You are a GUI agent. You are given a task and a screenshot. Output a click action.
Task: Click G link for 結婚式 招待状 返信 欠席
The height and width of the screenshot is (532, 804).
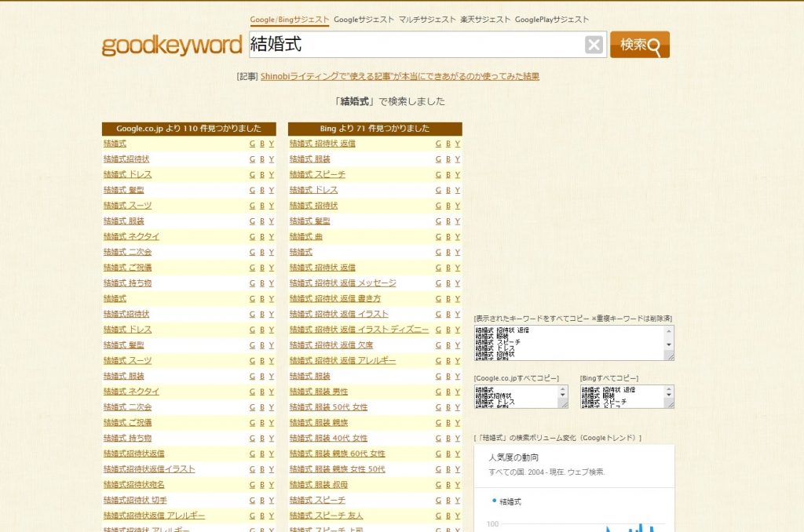click(x=438, y=345)
